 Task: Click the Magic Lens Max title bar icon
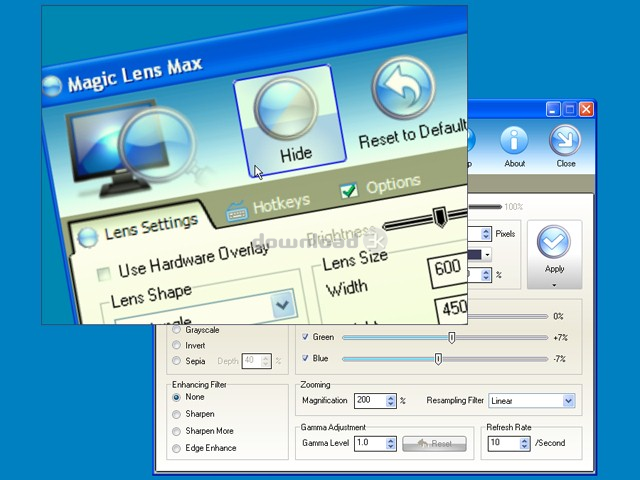pyautogui.click(x=51, y=86)
